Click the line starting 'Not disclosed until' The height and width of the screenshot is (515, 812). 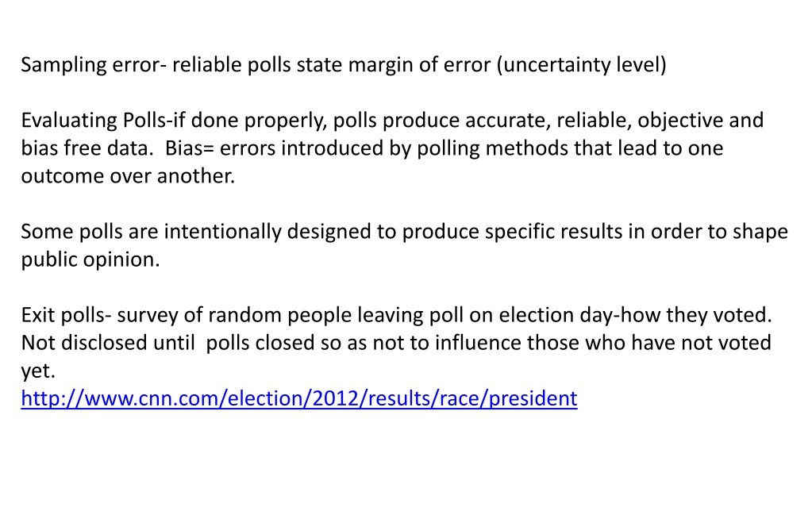[396, 343]
